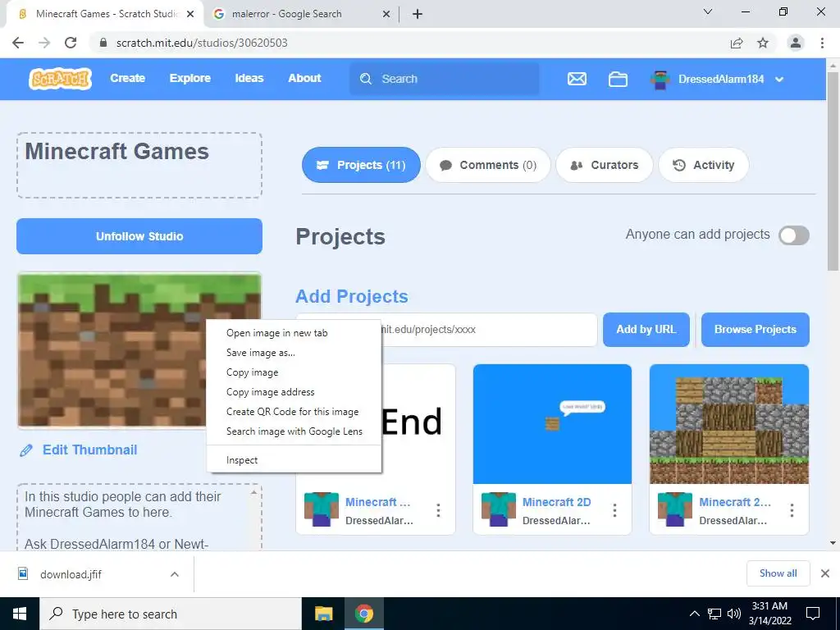The height and width of the screenshot is (630, 840).
Task: Click the share page icon in address bar
Action: click(x=737, y=43)
